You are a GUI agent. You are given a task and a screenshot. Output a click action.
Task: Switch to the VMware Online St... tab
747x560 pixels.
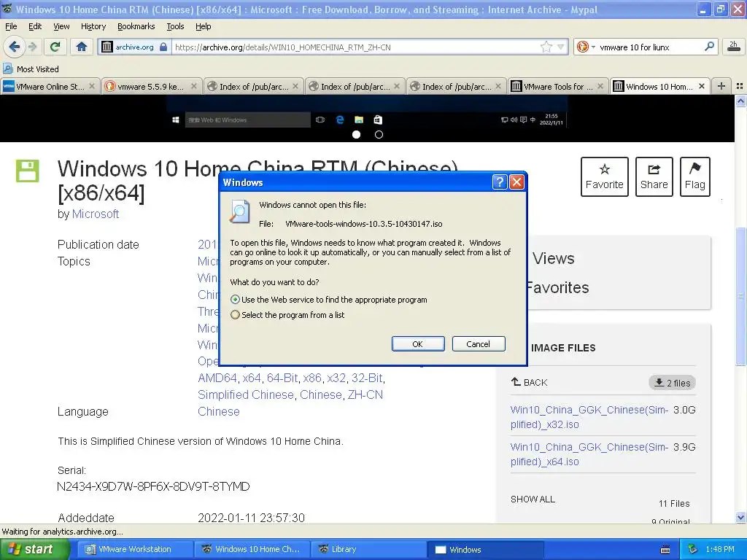click(x=50, y=86)
